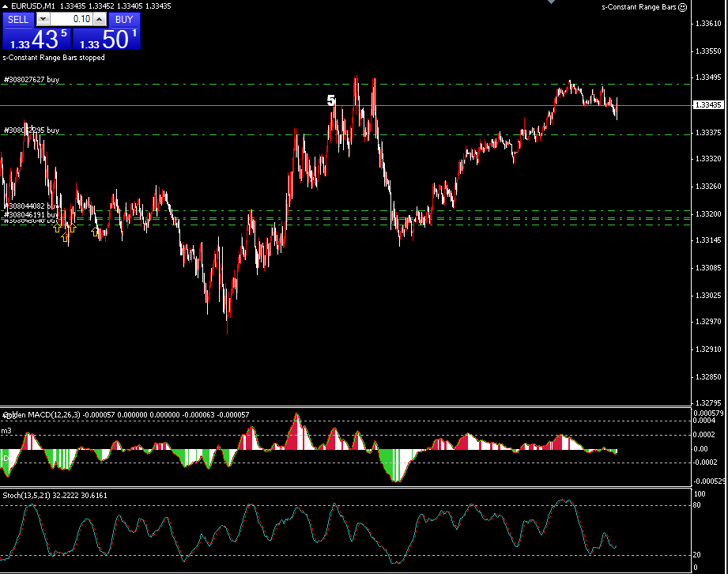
Task: Click price scale value 1.33260
Action: pyautogui.click(x=708, y=187)
